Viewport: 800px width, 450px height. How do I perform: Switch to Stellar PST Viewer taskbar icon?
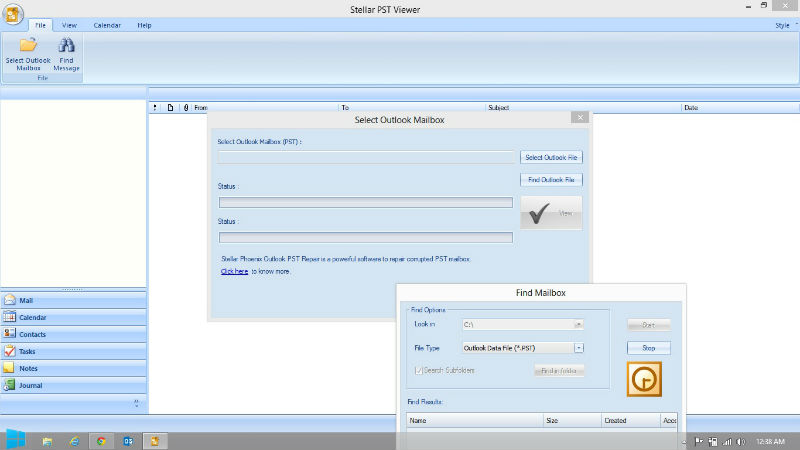pos(155,441)
